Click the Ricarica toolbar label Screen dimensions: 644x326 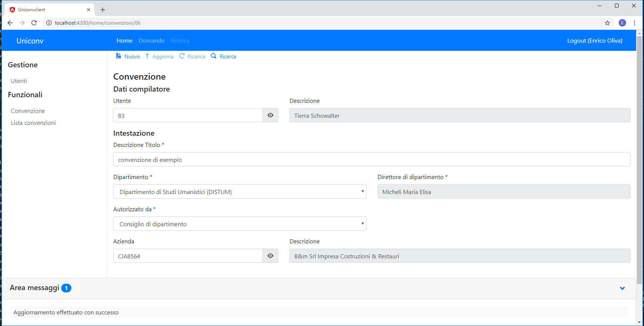click(196, 56)
